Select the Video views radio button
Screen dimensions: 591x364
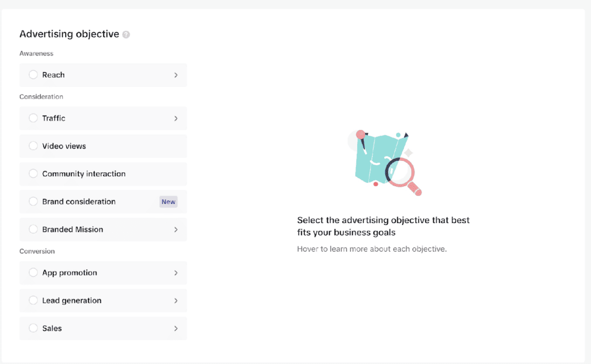click(x=33, y=146)
